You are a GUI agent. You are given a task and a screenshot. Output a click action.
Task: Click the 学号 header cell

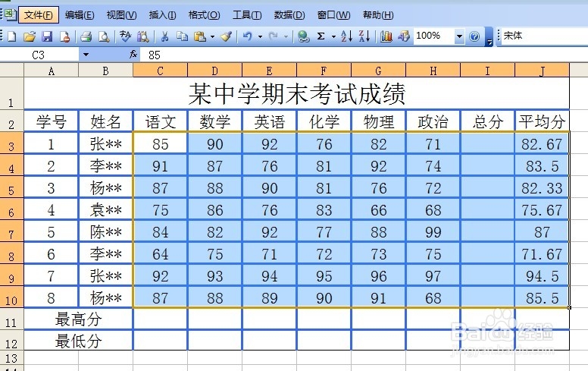52,121
